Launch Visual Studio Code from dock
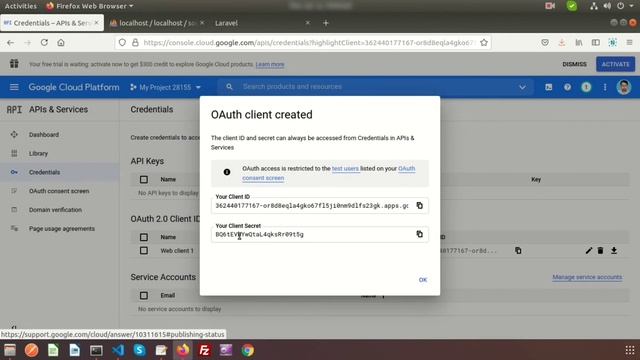This screenshot has height=360, width=640. point(118,350)
